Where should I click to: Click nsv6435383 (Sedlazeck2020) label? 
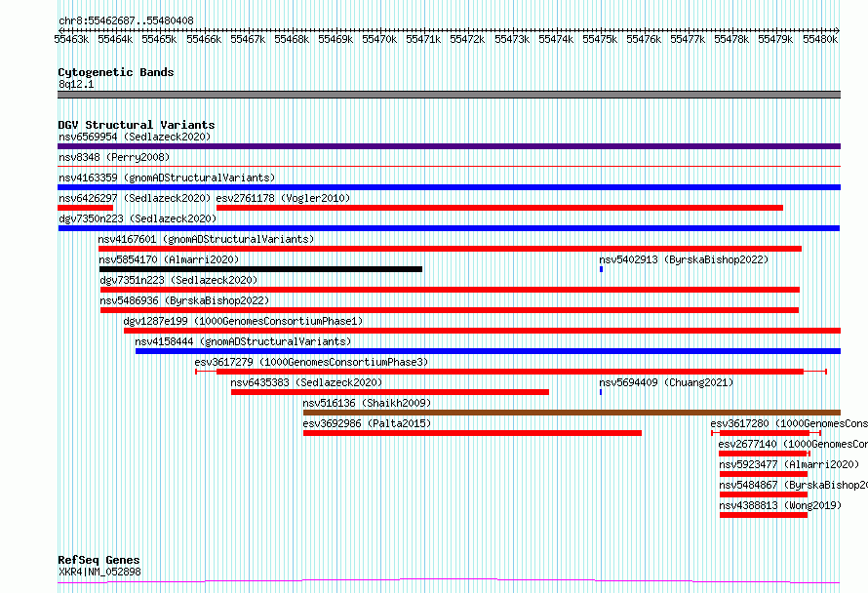click(306, 382)
